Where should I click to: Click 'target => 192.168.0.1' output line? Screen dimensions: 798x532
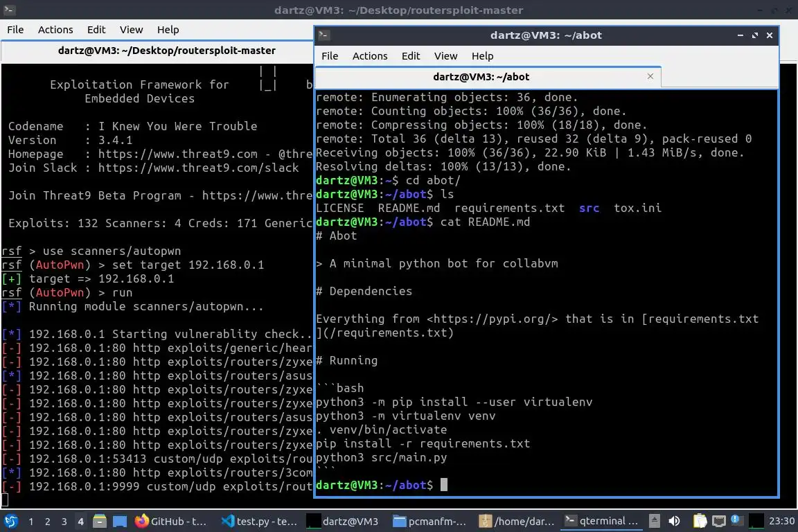point(101,279)
